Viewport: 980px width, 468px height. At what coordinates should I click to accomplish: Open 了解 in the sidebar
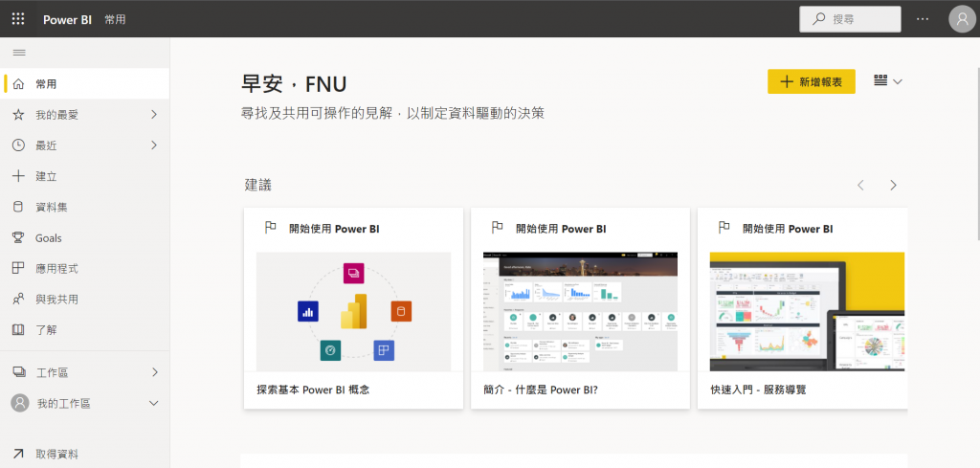pos(85,330)
